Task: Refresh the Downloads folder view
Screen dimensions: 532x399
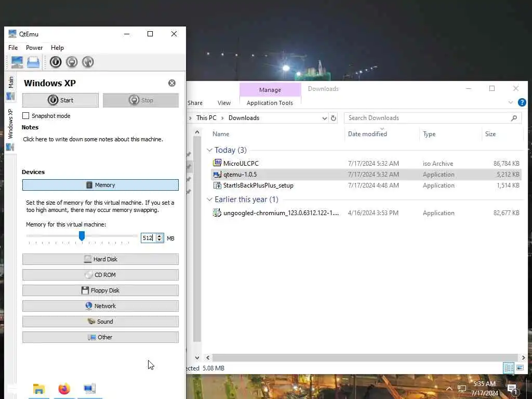Action: (x=334, y=118)
